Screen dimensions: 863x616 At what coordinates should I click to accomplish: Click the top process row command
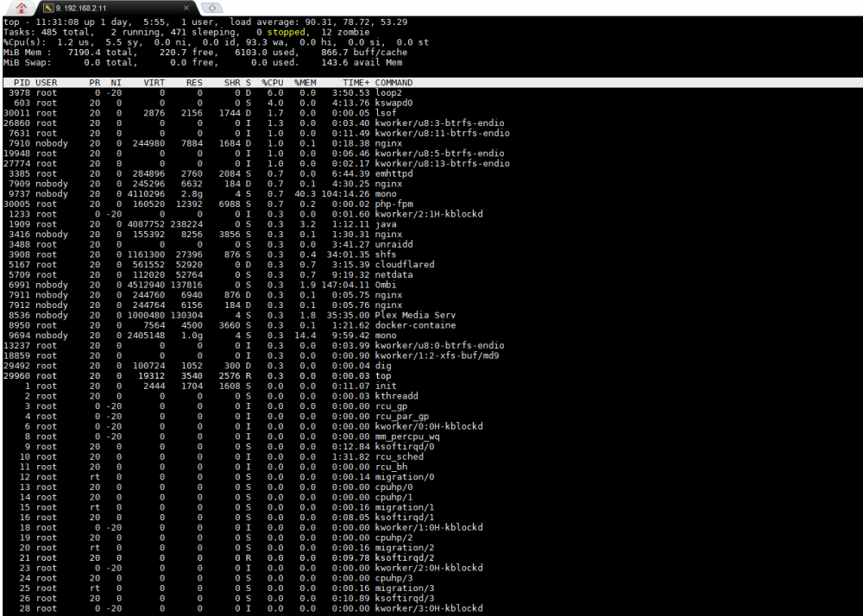(382, 375)
